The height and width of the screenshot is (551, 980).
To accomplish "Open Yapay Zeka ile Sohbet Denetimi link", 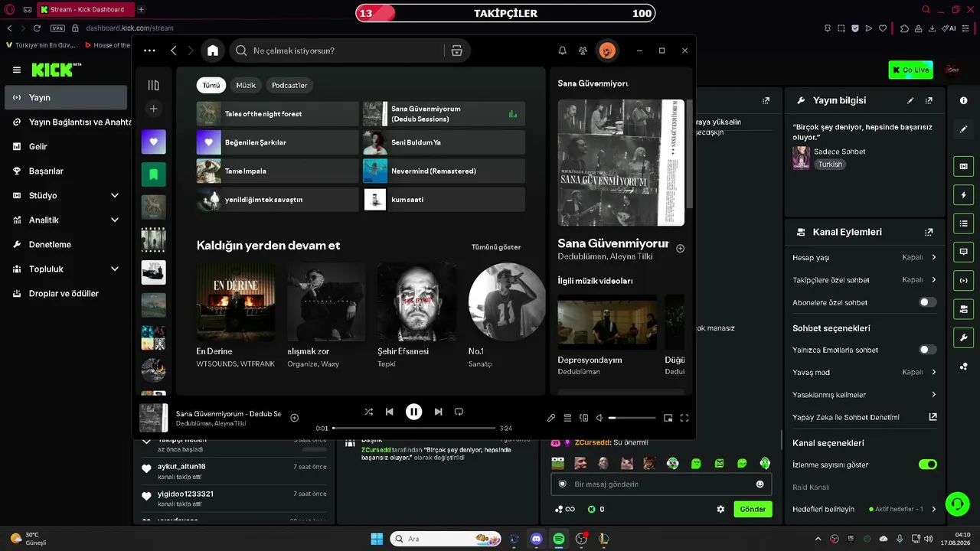I will pyautogui.click(x=933, y=417).
